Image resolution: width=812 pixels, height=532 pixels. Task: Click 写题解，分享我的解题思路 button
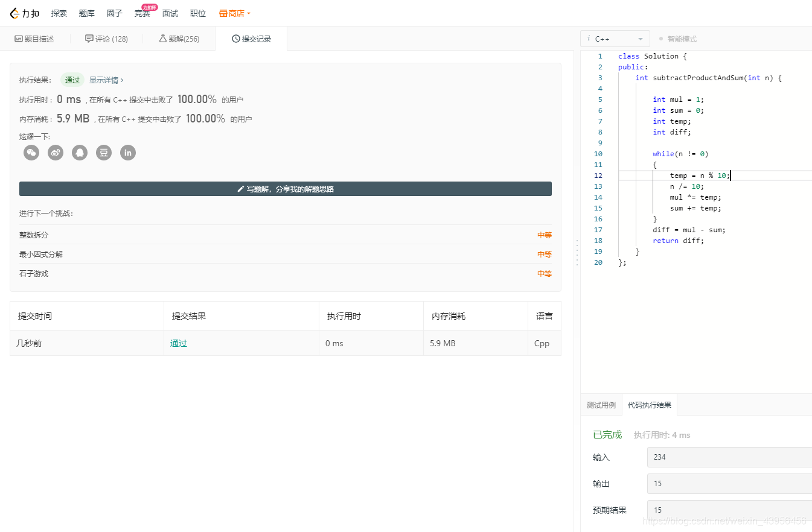pos(286,189)
